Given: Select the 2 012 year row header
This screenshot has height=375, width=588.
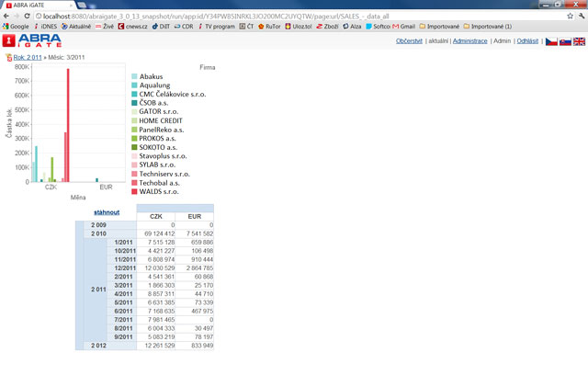Looking at the screenshot, I should 110,346.
